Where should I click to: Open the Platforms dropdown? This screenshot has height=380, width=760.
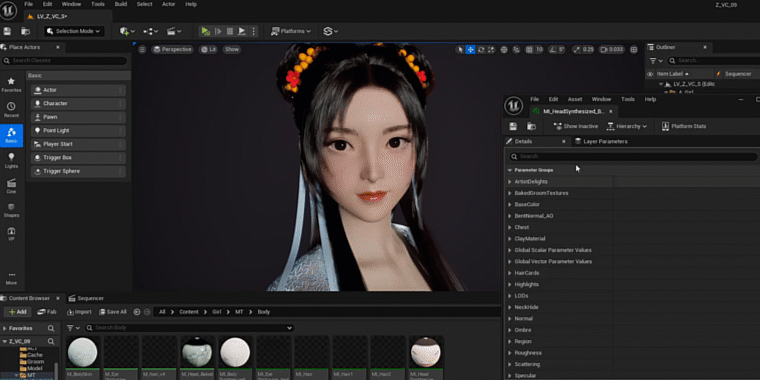point(291,31)
